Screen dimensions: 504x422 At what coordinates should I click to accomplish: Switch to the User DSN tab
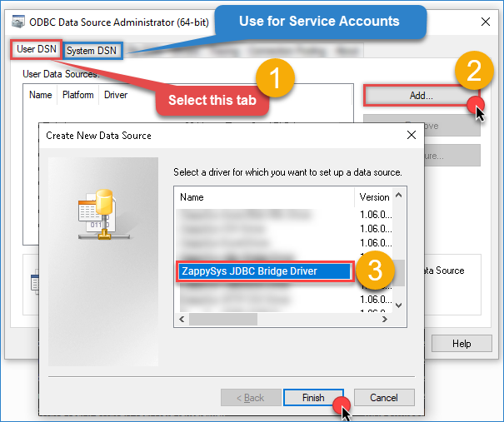[37, 50]
